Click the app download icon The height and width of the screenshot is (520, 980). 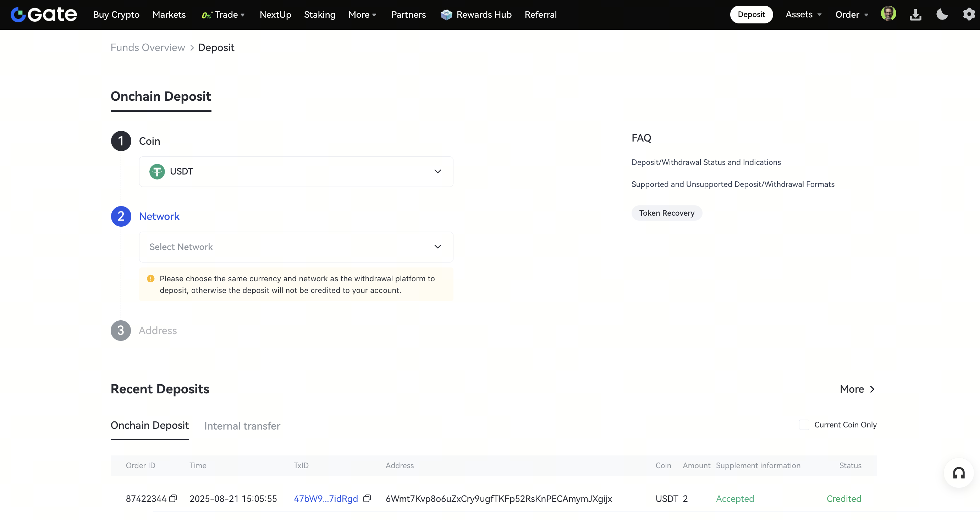coord(915,15)
